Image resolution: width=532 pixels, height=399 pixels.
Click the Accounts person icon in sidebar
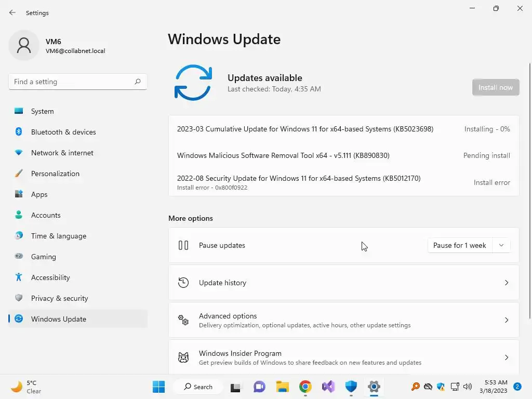pyautogui.click(x=19, y=215)
